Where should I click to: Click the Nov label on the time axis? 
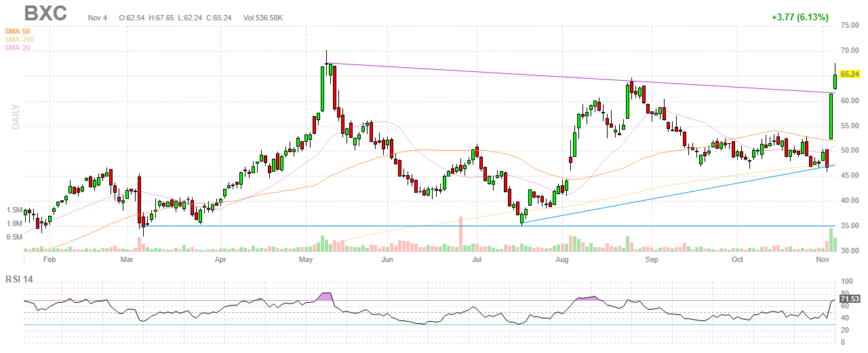click(x=823, y=259)
